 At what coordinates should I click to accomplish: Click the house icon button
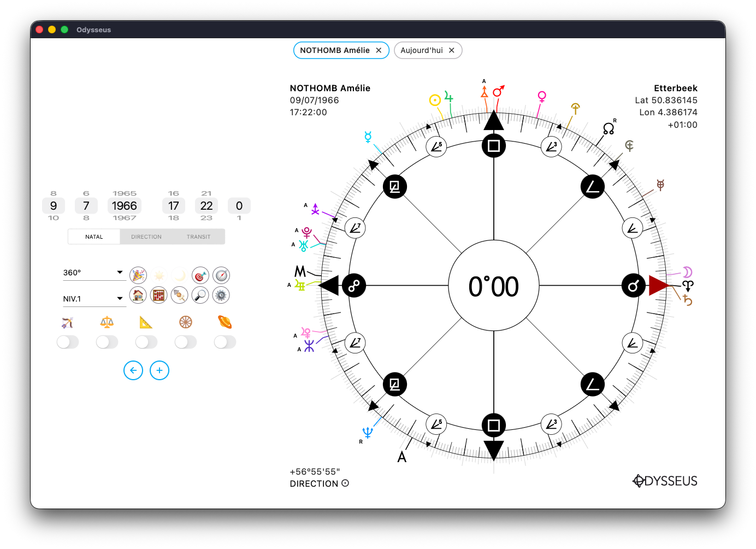pos(138,296)
